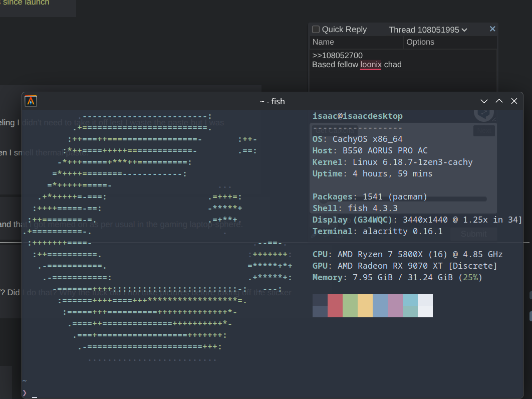Open the Thread 108051995 dropdown
Image resolution: width=532 pixels, height=399 pixels.
click(x=428, y=30)
